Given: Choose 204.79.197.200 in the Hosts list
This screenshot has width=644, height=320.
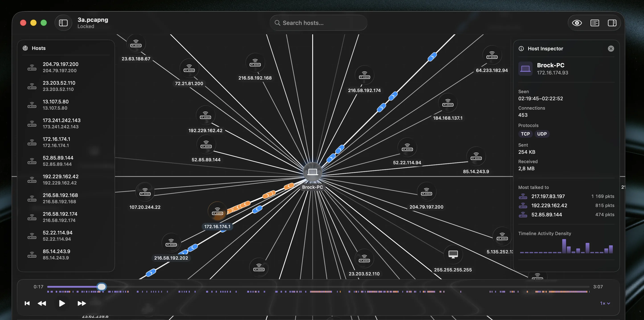Looking at the screenshot, I should coord(66,67).
